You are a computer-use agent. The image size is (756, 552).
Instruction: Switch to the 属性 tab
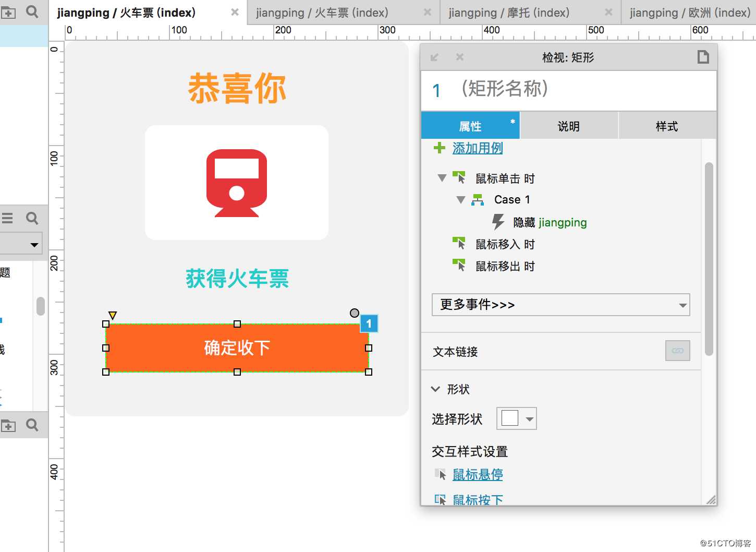tap(470, 126)
